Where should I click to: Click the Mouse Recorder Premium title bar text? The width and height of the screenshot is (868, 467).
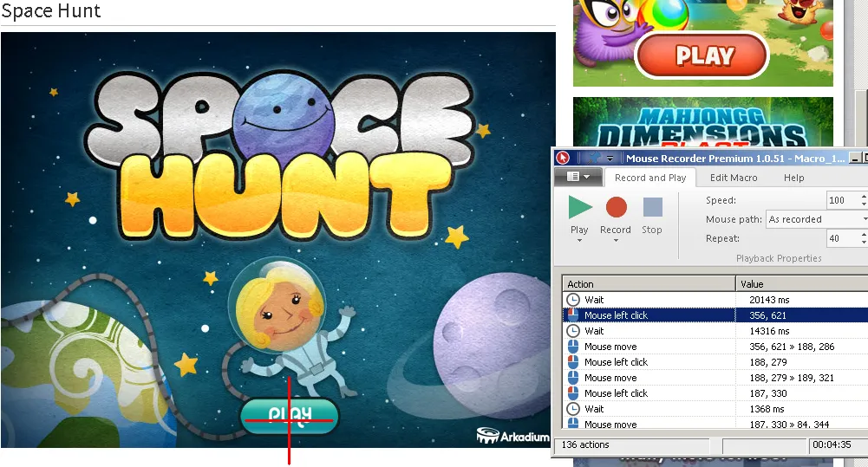coord(735,159)
